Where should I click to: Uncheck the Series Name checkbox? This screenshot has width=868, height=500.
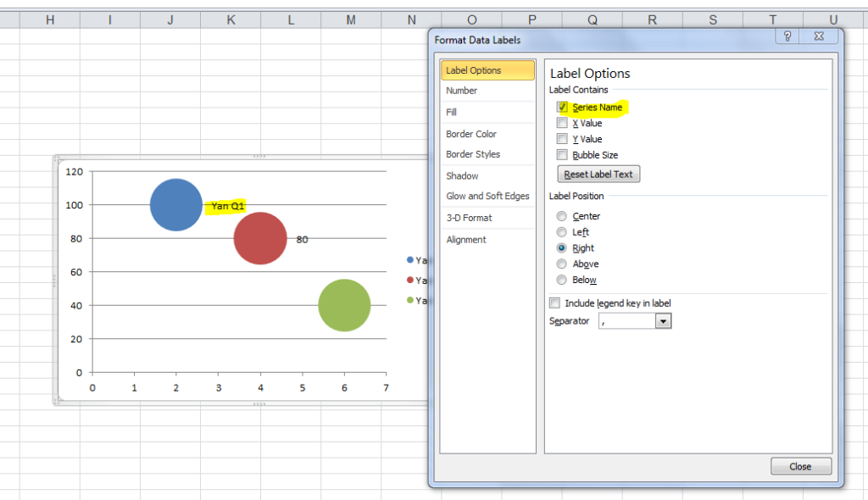562,107
